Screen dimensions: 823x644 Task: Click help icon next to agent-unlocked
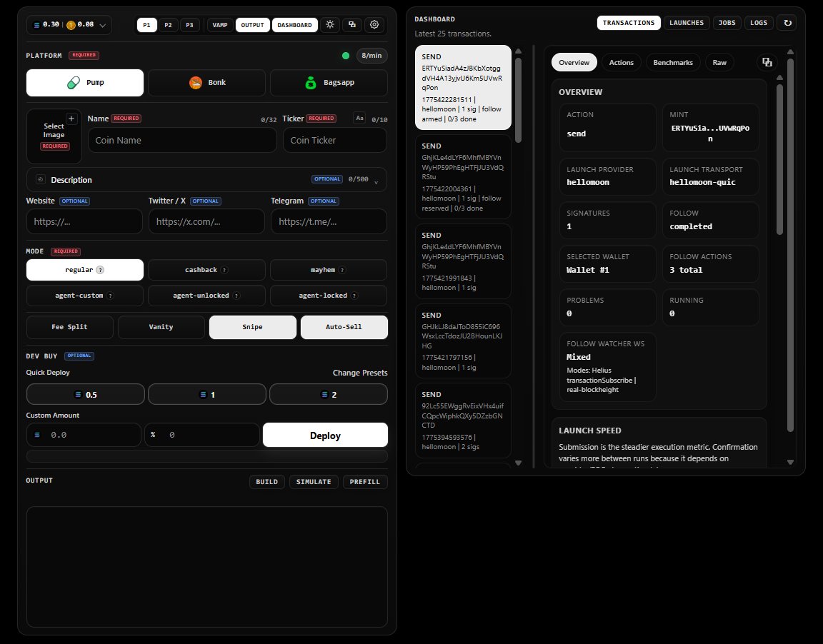(x=236, y=296)
